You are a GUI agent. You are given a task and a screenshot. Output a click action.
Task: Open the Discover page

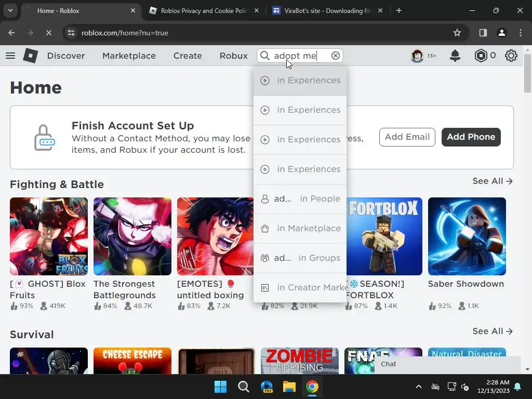(x=66, y=56)
